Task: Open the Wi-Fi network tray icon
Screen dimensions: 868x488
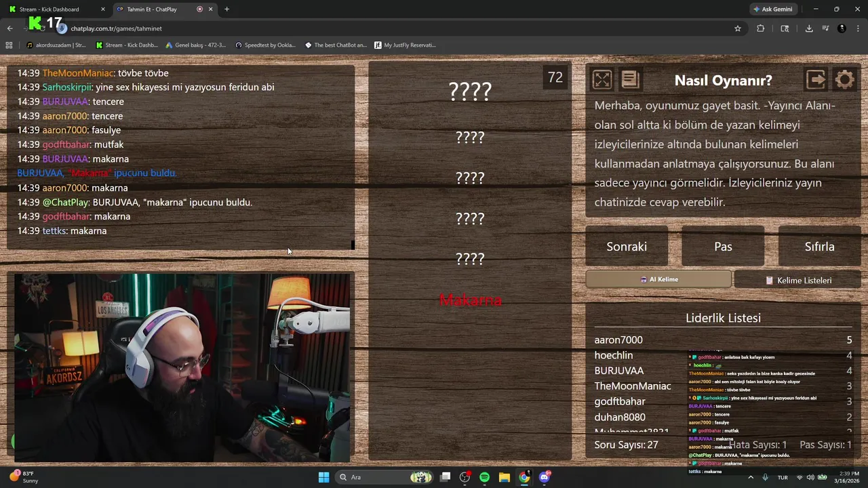Action: pos(800,477)
